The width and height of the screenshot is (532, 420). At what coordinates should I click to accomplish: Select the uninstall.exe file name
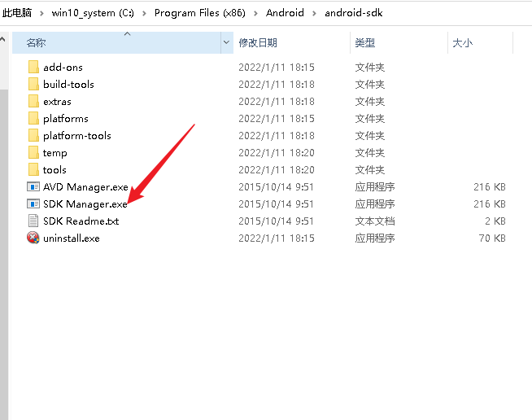tap(72, 238)
